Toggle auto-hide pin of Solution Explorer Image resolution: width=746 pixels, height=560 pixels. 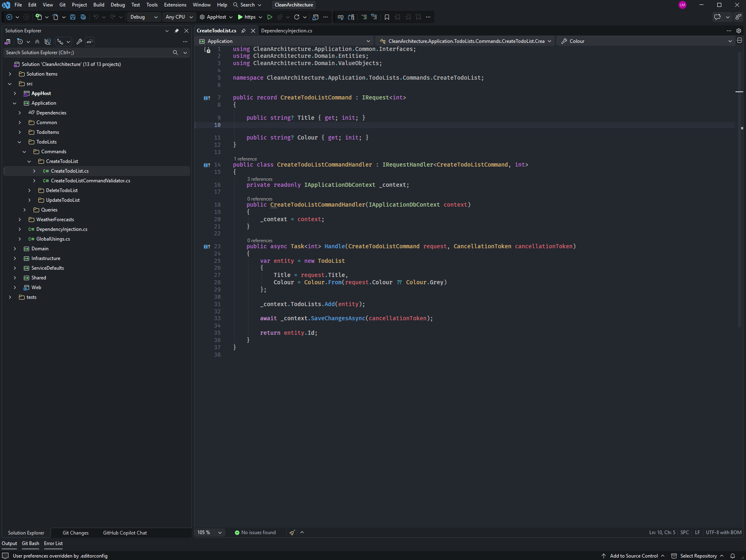coord(177,31)
